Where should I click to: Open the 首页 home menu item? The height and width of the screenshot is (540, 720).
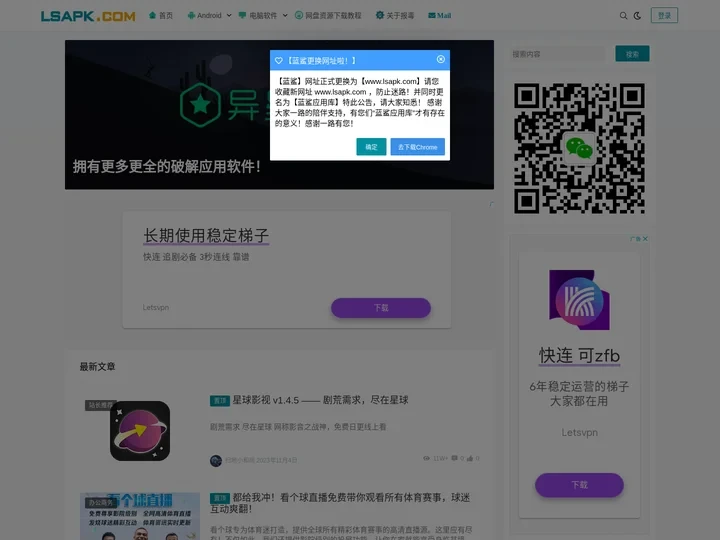click(x=161, y=16)
